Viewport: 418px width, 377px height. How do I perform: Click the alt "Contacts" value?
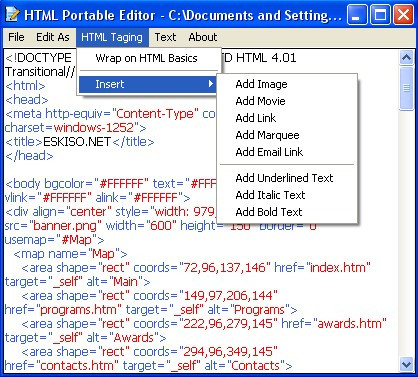[x=256, y=366]
